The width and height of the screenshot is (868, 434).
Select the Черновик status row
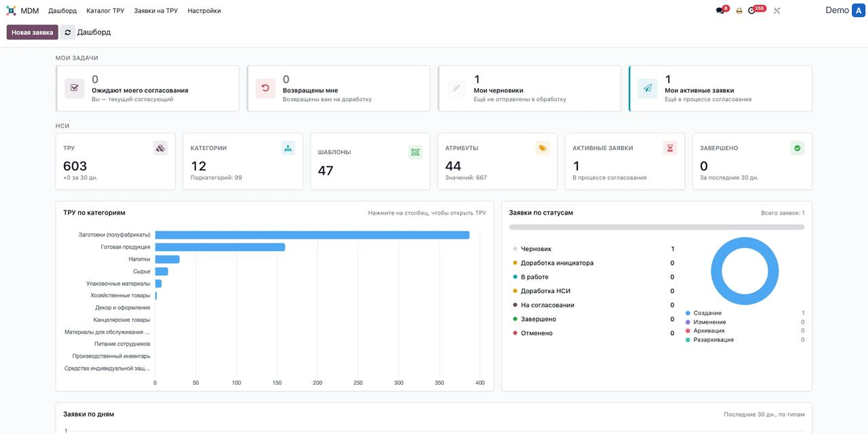point(593,249)
